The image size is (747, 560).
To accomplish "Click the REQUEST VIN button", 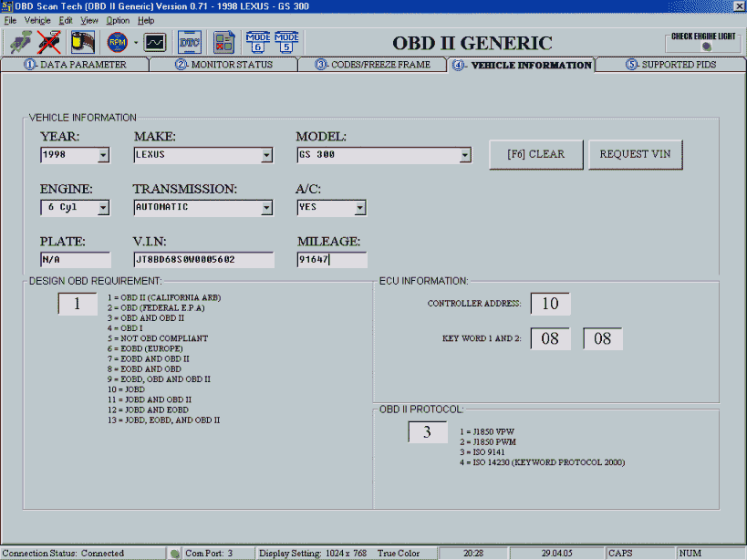I will [x=635, y=154].
